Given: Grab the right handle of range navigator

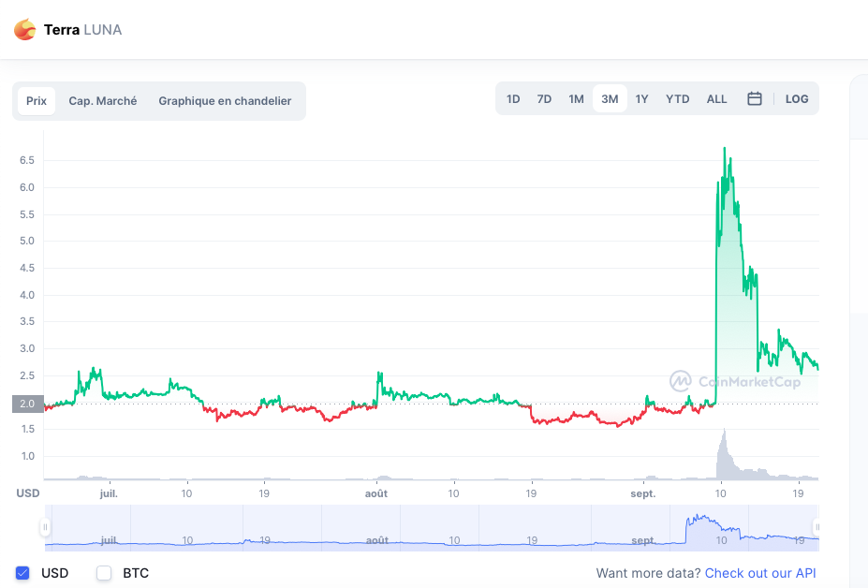Looking at the screenshot, I should coord(817,527).
